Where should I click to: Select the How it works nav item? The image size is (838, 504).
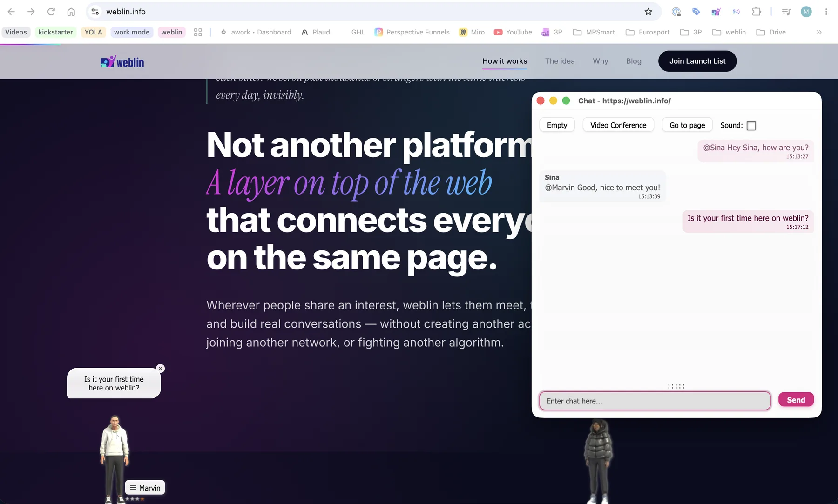coord(505,61)
